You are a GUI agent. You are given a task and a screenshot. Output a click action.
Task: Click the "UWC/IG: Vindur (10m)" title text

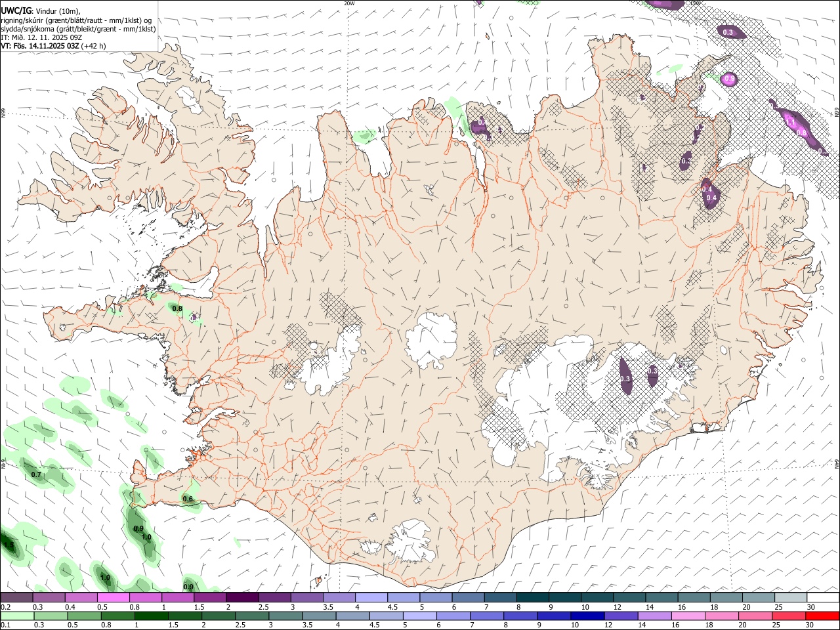coord(41,10)
